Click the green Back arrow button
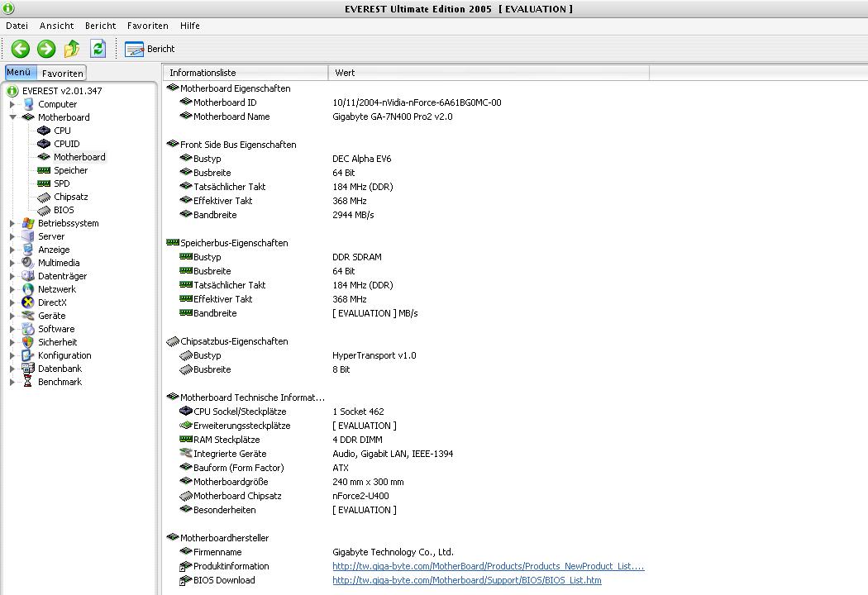This screenshot has height=595, width=868. (21, 49)
